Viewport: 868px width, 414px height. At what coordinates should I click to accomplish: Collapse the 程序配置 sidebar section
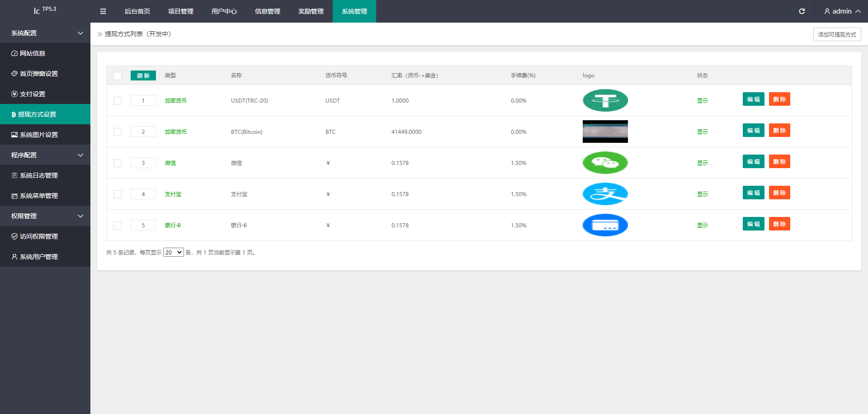[x=45, y=155]
